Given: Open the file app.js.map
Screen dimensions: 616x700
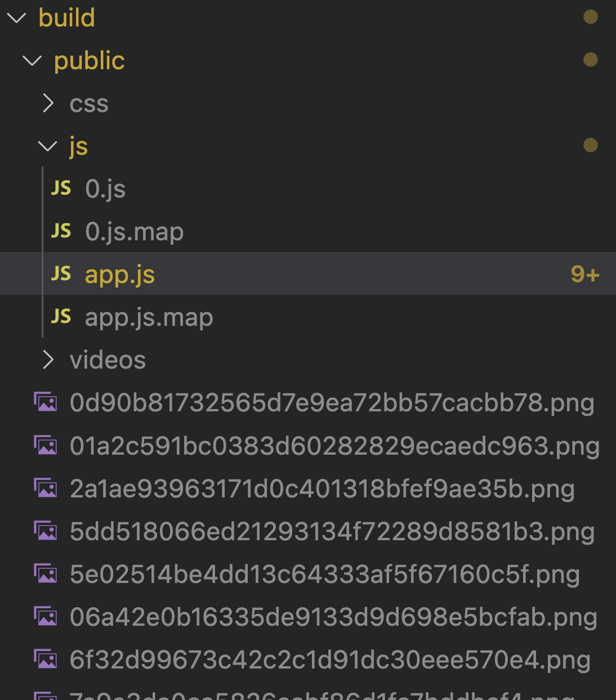Looking at the screenshot, I should point(149,317).
